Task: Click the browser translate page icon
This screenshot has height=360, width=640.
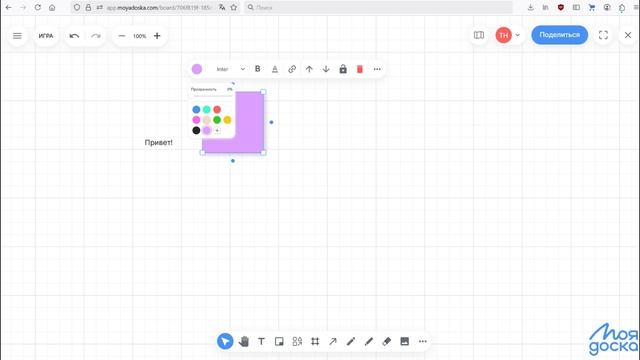Action: click(x=222, y=7)
